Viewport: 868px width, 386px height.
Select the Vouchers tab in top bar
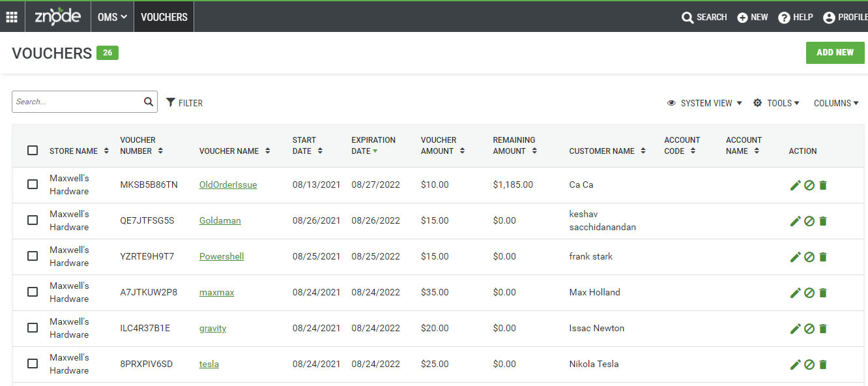(x=164, y=17)
